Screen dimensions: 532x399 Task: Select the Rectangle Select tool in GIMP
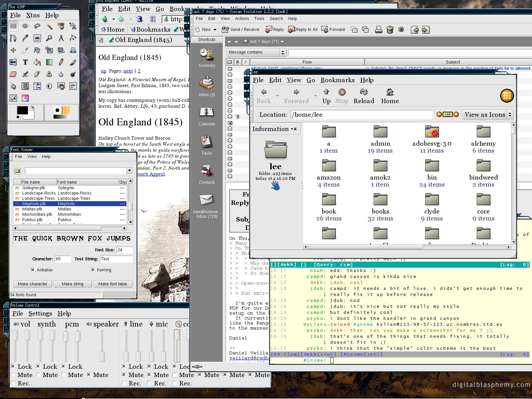click(13, 26)
